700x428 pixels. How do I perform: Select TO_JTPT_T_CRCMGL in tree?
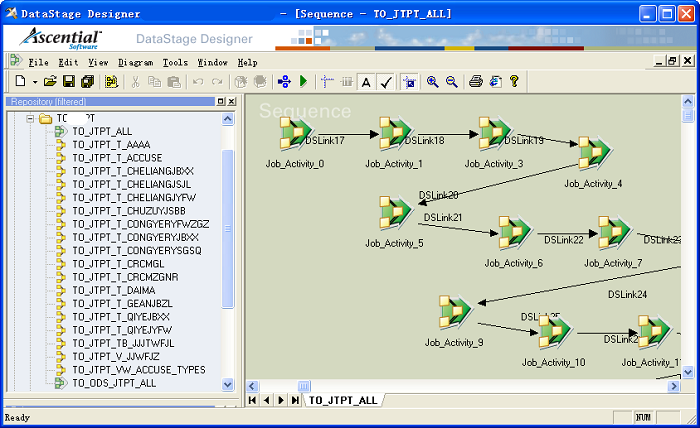click(x=118, y=264)
